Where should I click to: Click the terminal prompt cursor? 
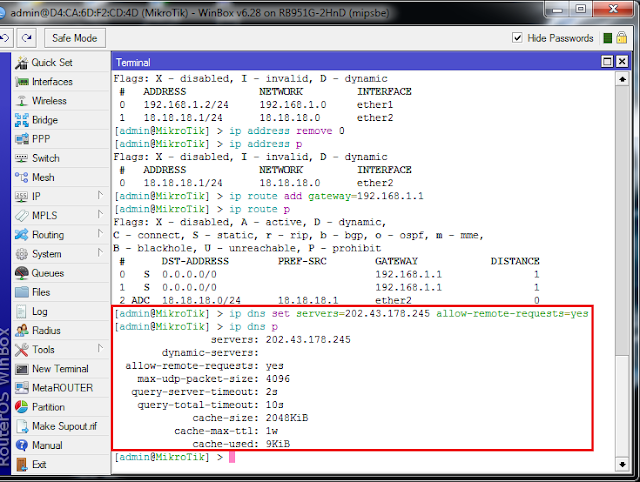click(x=232, y=457)
